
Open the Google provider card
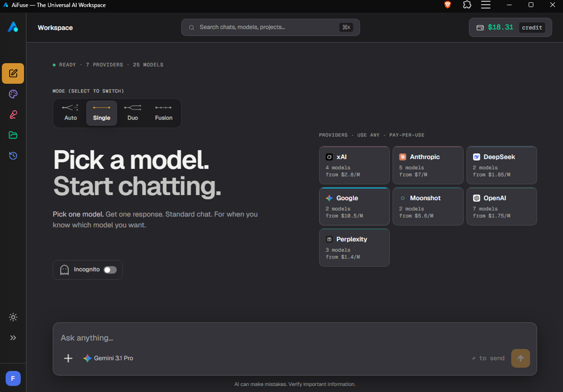pos(354,206)
